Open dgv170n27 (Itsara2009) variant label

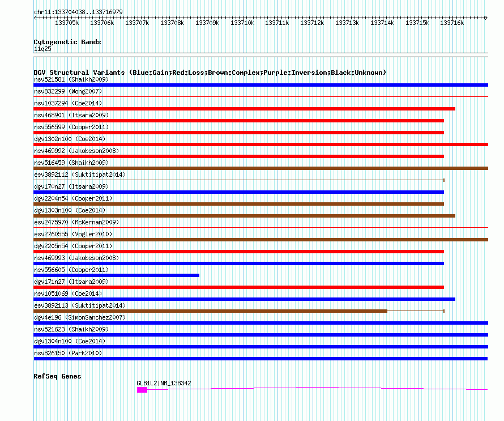coord(71,186)
